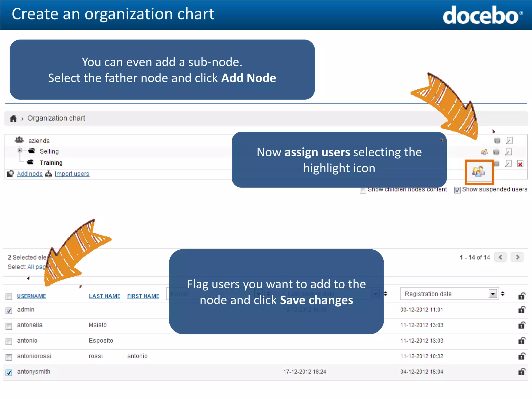Image resolution: width=532 pixels, height=399 pixels.
Task: Sort by LAST NAME column
Action: tap(104, 296)
